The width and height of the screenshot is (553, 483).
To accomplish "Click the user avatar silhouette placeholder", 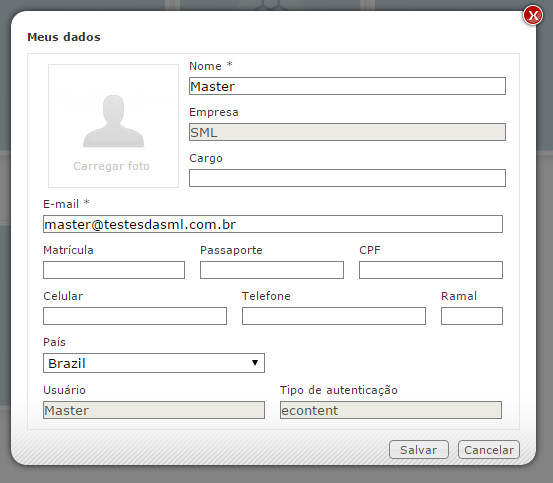I will click(114, 121).
